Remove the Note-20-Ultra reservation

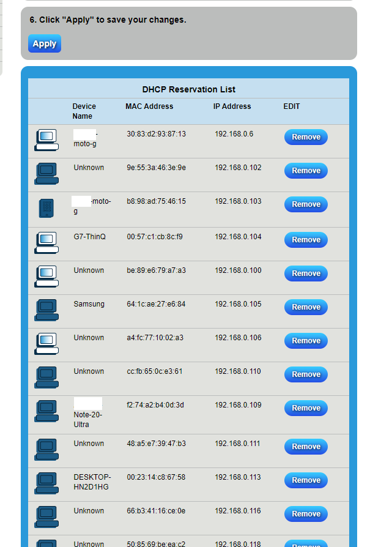pos(306,408)
